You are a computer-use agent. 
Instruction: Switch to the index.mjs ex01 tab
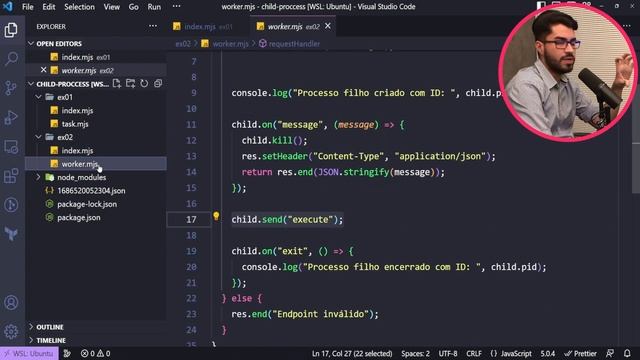click(x=207, y=27)
